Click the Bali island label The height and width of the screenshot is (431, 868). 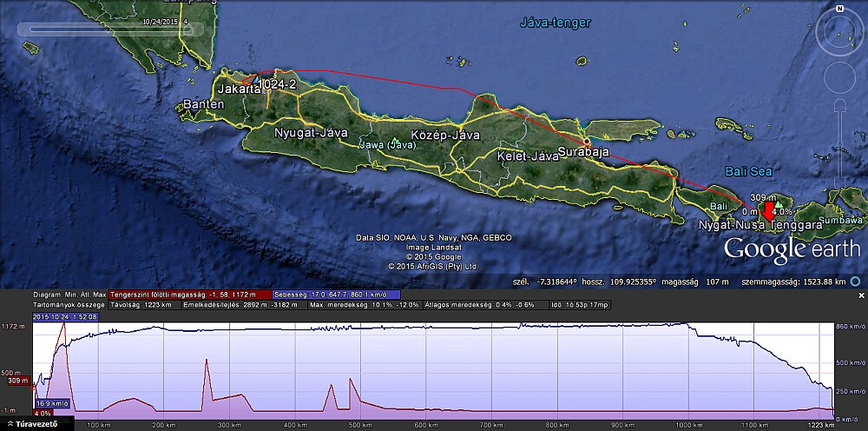pos(718,206)
